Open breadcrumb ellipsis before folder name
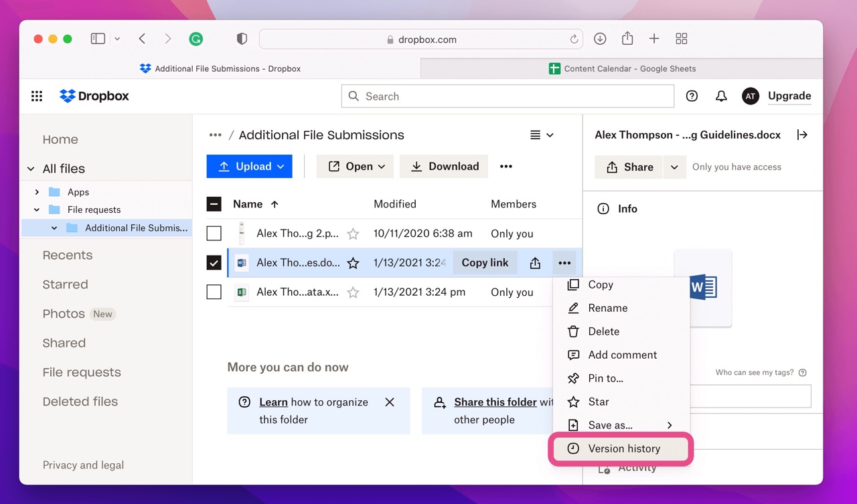Screen dimensions: 857x504 (x=215, y=135)
